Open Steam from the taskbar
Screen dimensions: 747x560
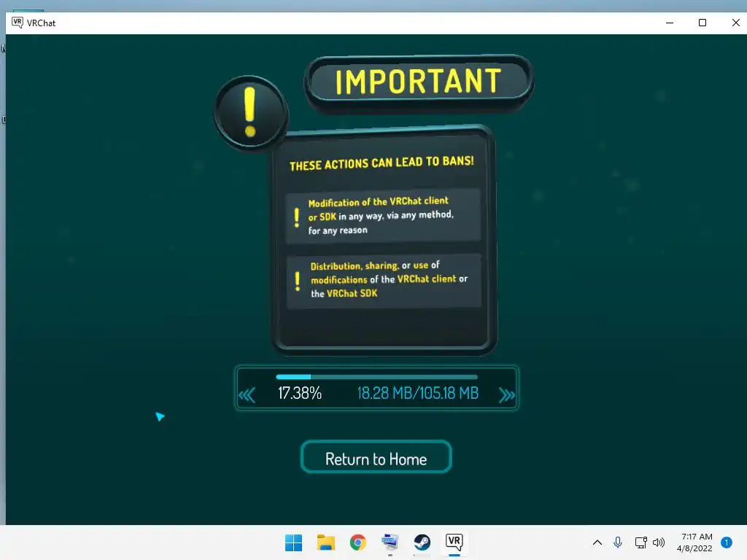pos(422,542)
